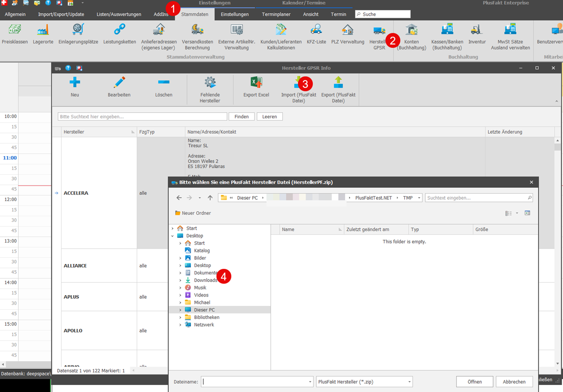
Task: Select Videos in folder tree
Action: click(x=201, y=295)
